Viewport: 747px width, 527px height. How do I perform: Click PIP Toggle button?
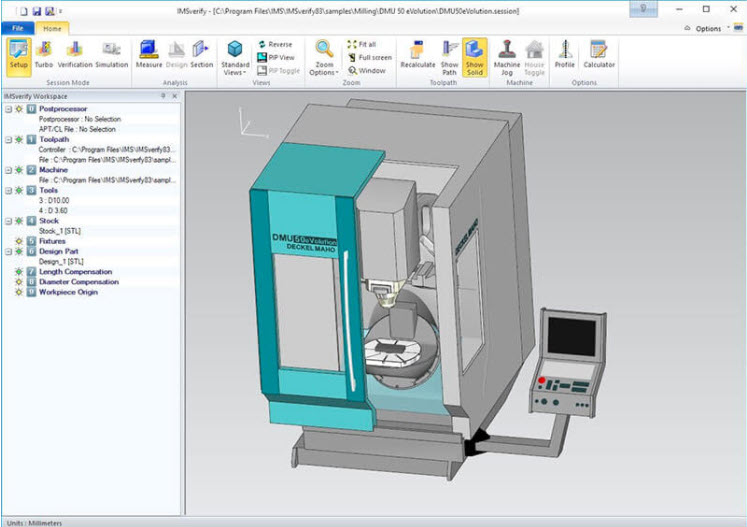[x=279, y=71]
